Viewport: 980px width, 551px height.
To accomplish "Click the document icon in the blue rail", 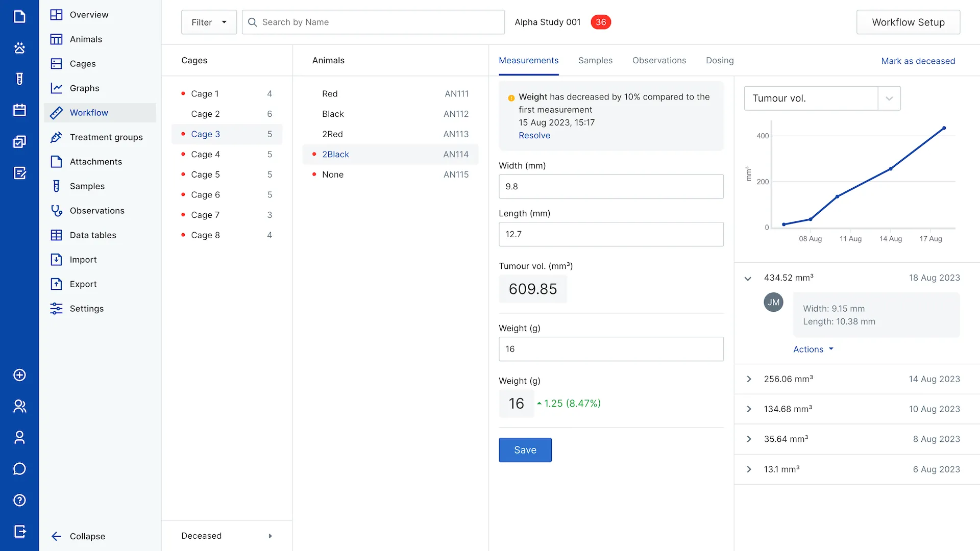I will click(x=19, y=16).
